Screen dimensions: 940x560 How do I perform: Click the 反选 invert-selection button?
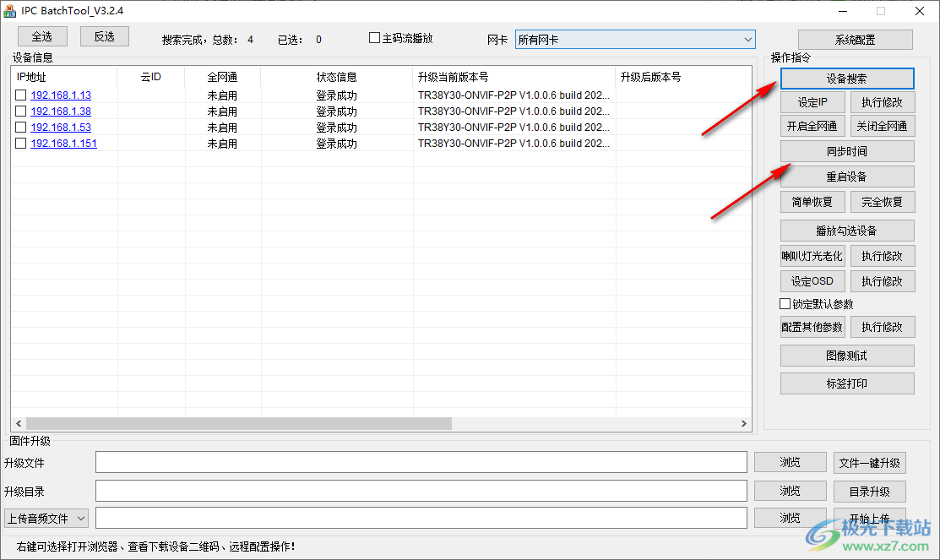point(104,36)
